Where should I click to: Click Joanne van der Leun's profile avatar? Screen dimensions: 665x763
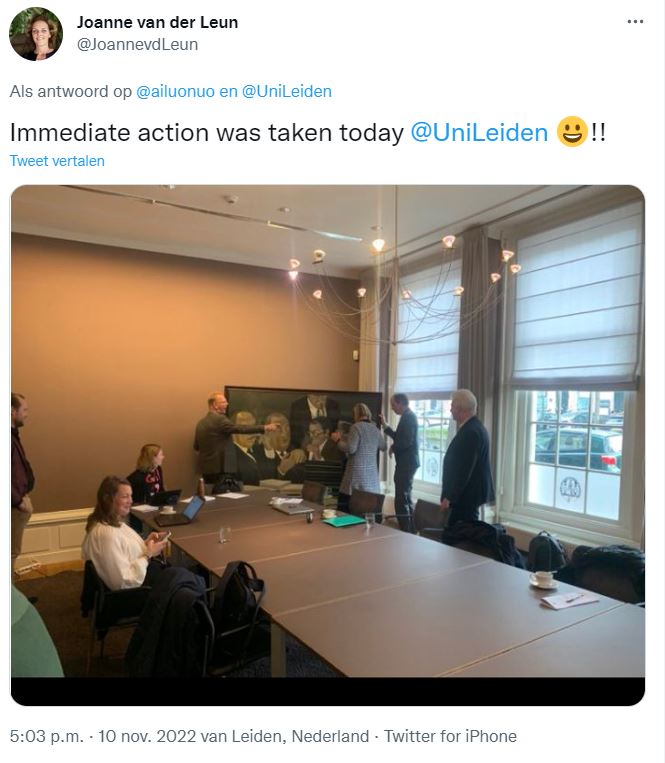click(36, 34)
